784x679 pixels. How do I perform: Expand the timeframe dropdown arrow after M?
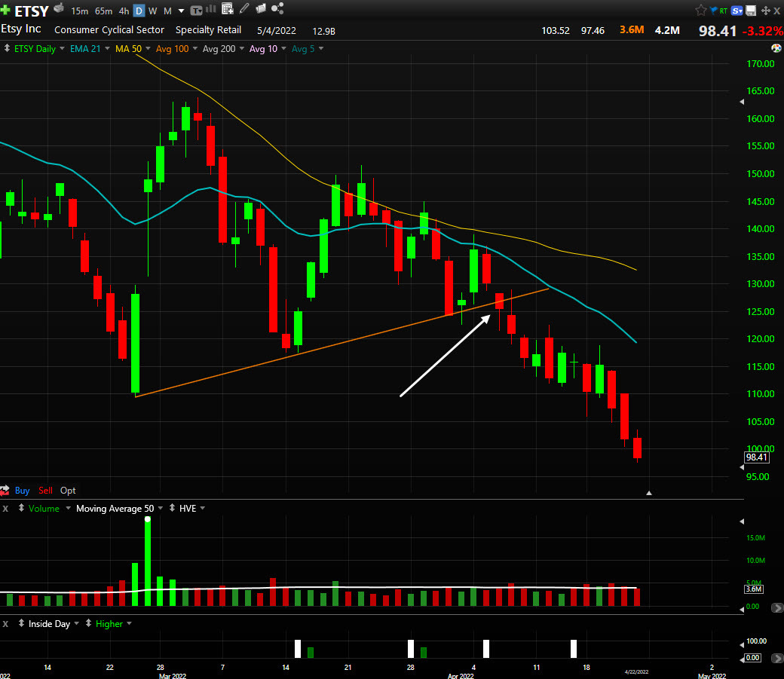tap(181, 11)
